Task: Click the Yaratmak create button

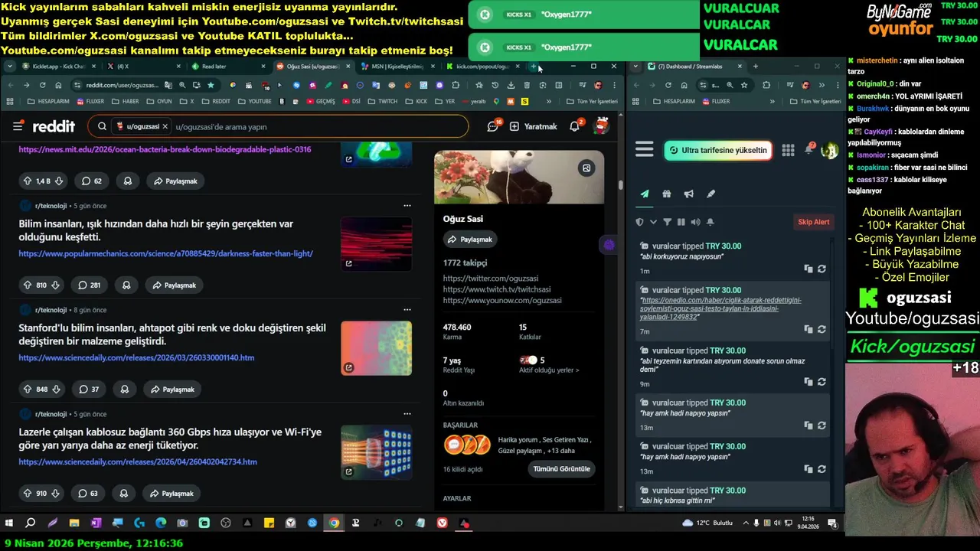Action: tap(534, 126)
